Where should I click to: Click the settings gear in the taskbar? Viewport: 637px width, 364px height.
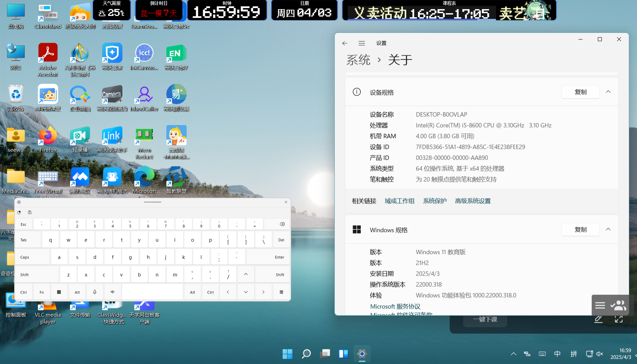pyautogui.click(x=362, y=354)
